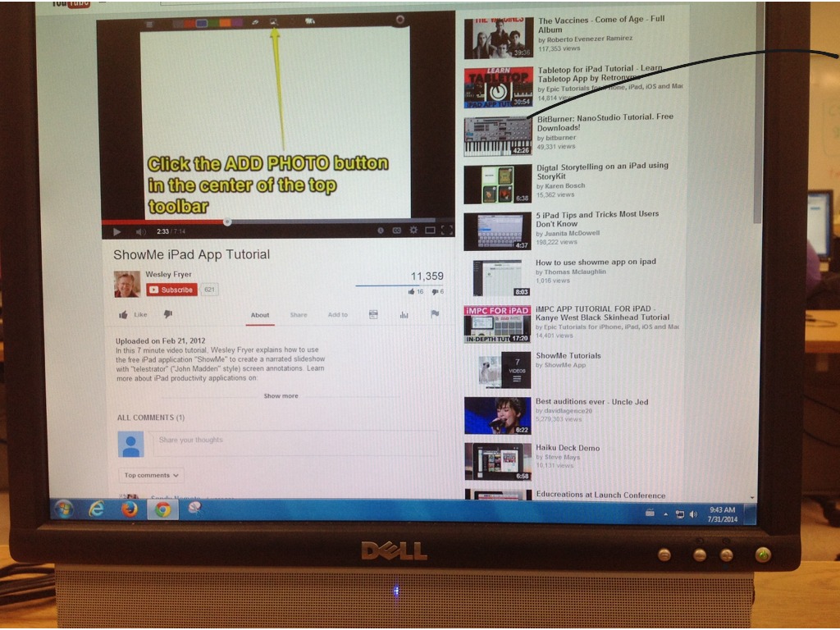Report the video with the flag icon
The width and height of the screenshot is (840, 630).
coord(435,314)
